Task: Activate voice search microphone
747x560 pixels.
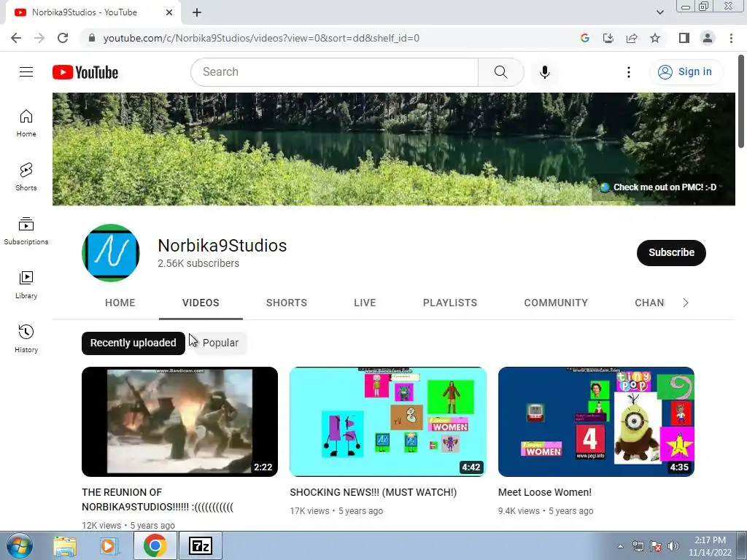Action: pyautogui.click(x=544, y=72)
